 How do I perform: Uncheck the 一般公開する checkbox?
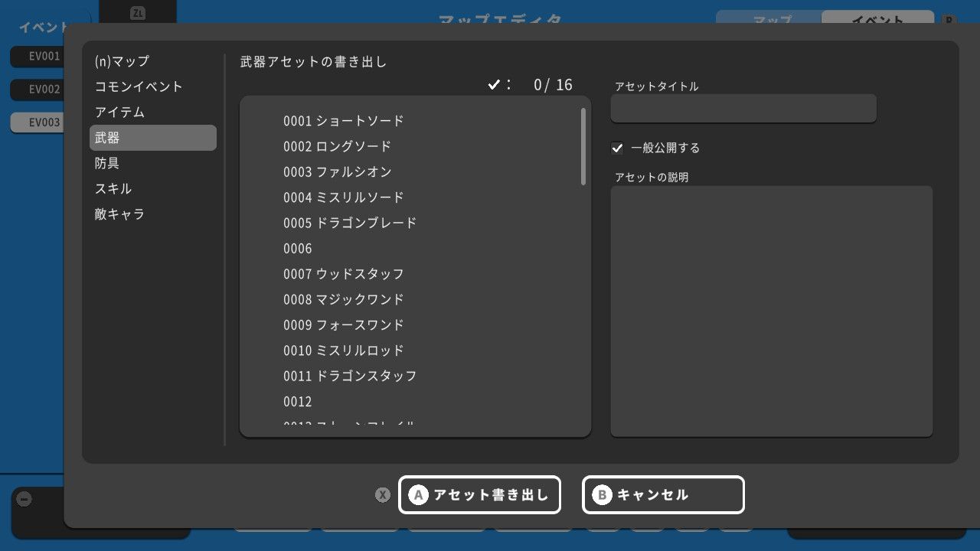point(617,148)
